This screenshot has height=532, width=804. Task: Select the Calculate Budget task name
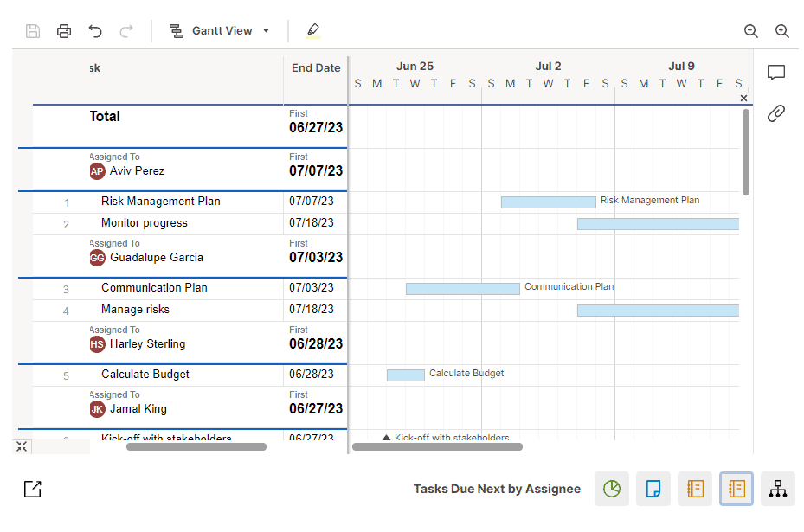[x=145, y=375]
